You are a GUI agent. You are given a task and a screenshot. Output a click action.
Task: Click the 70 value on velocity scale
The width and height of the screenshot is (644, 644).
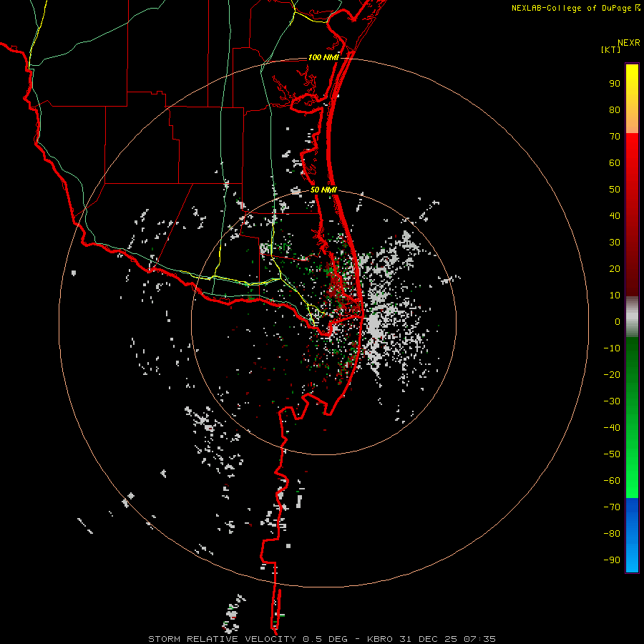click(615, 137)
